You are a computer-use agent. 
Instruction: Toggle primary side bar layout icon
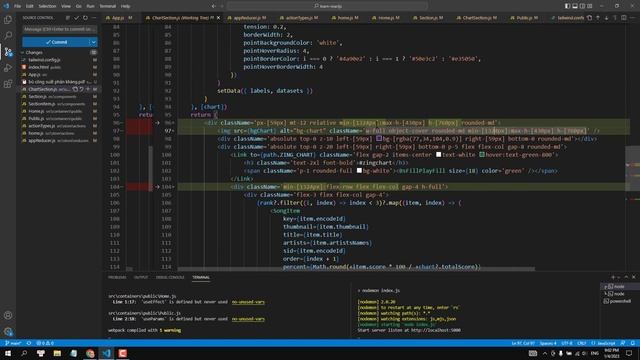pos(567,6)
